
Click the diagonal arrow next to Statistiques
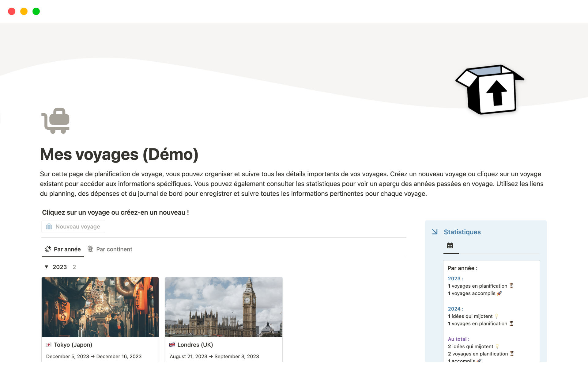(435, 232)
